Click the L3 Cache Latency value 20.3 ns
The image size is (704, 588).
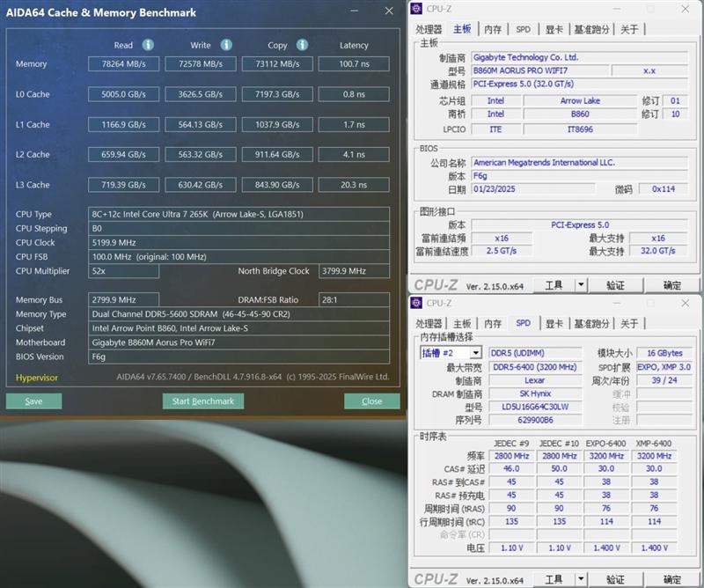click(x=354, y=185)
